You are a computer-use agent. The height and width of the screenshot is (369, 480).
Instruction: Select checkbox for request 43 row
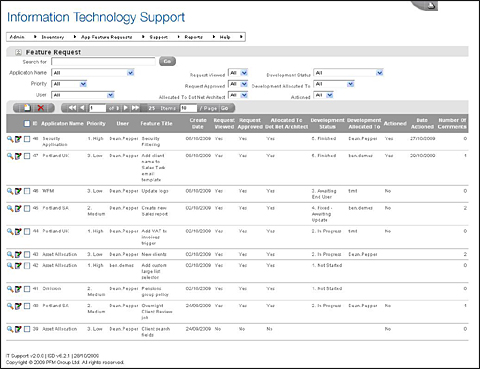(x=27, y=255)
